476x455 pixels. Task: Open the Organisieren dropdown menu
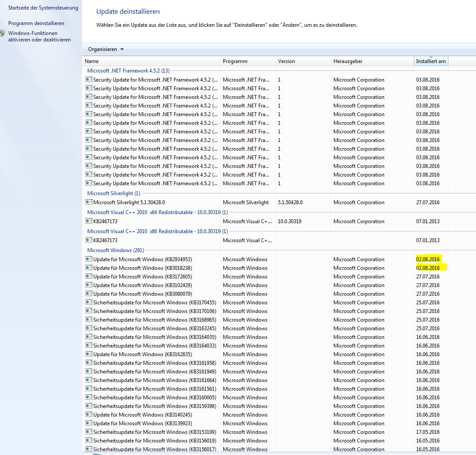106,49
